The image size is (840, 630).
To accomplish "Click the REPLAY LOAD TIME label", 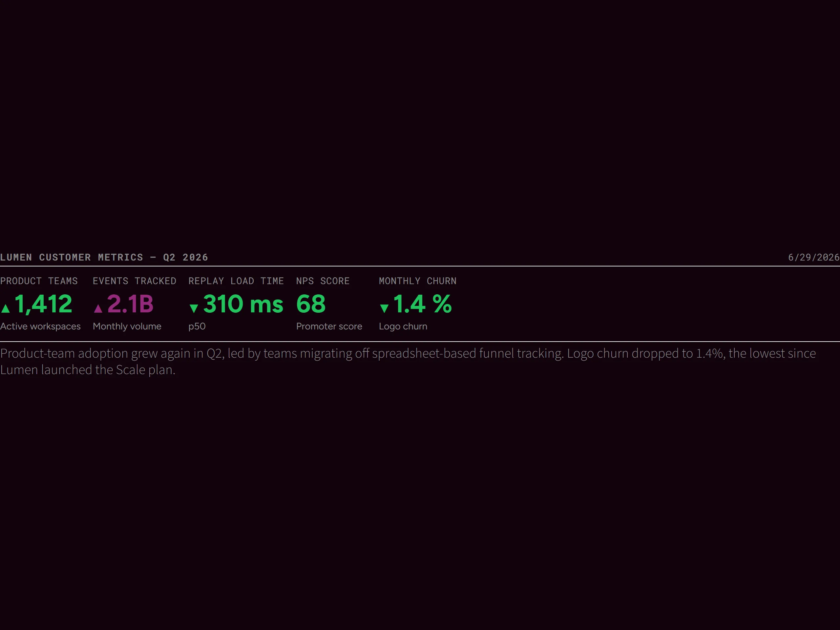I will [x=236, y=281].
